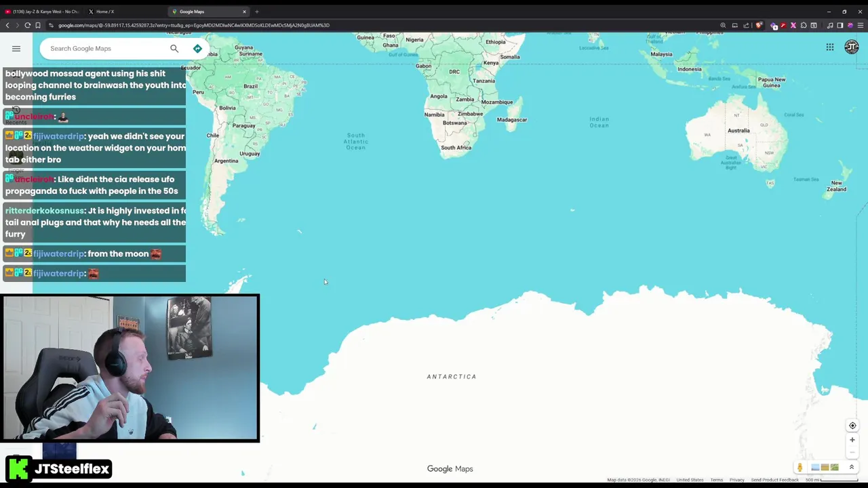The width and height of the screenshot is (868, 488).
Task: Zoom out the map with minus button
Action: (852, 453)
